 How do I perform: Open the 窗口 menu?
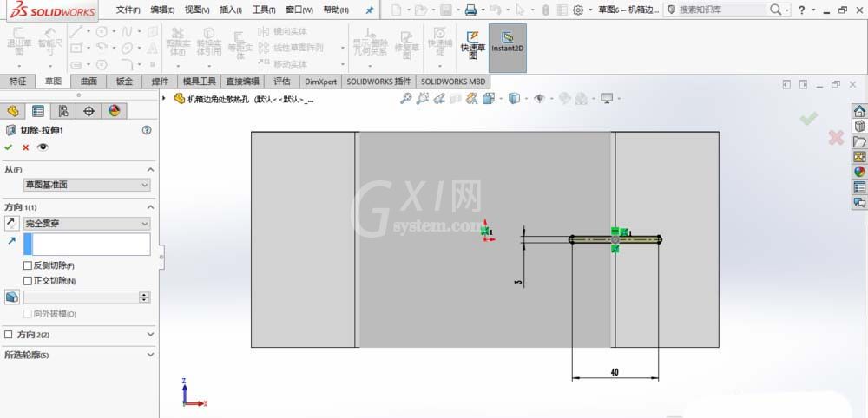tap(299, 10)
